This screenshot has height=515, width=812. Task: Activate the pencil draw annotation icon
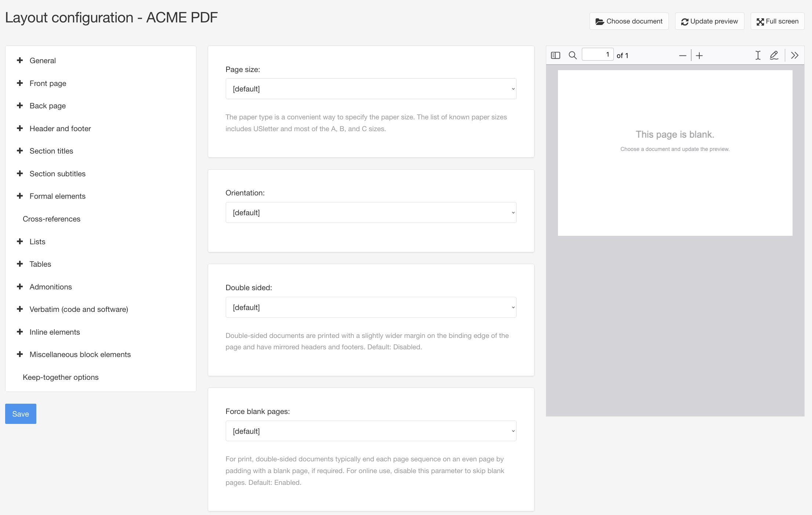point(774,55)
